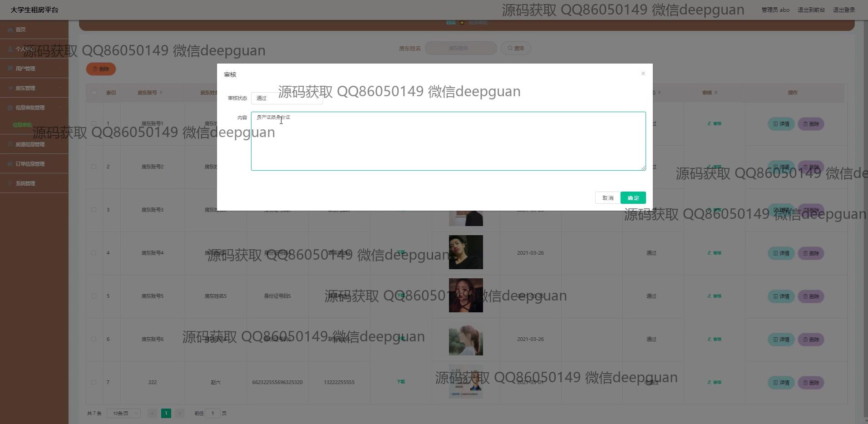This screenshot has width=868, height=424.
Task: Check the checkbox for row 4
Action: (94, 253)
